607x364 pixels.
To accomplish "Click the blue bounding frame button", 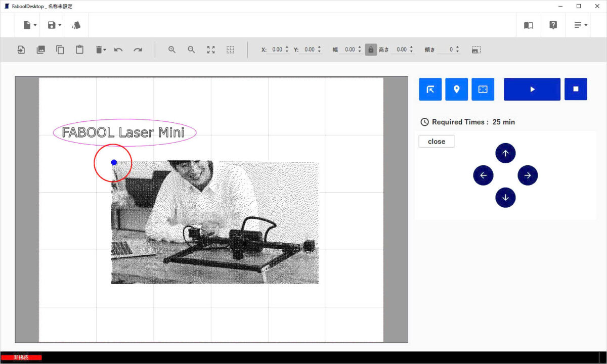I will click(x=483, y=89).
